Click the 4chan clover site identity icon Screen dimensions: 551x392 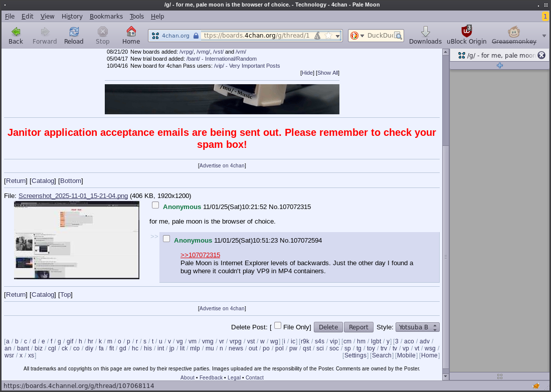[155, 36]
